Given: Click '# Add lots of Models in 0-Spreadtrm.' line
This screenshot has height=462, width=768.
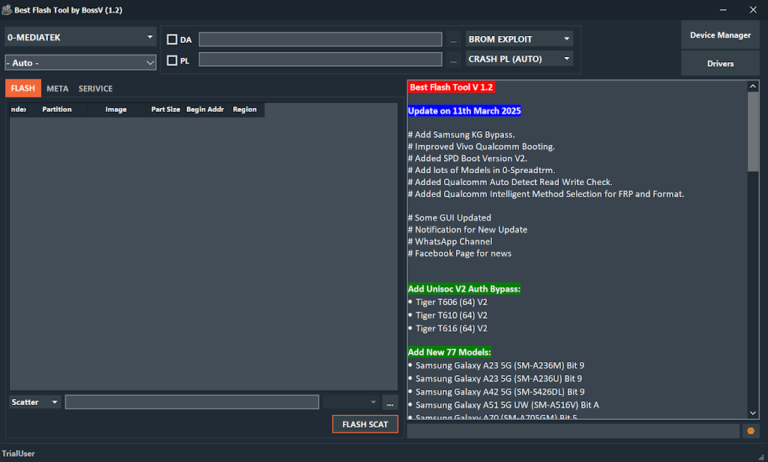Looking at the screenshot, I should point(481,170).
